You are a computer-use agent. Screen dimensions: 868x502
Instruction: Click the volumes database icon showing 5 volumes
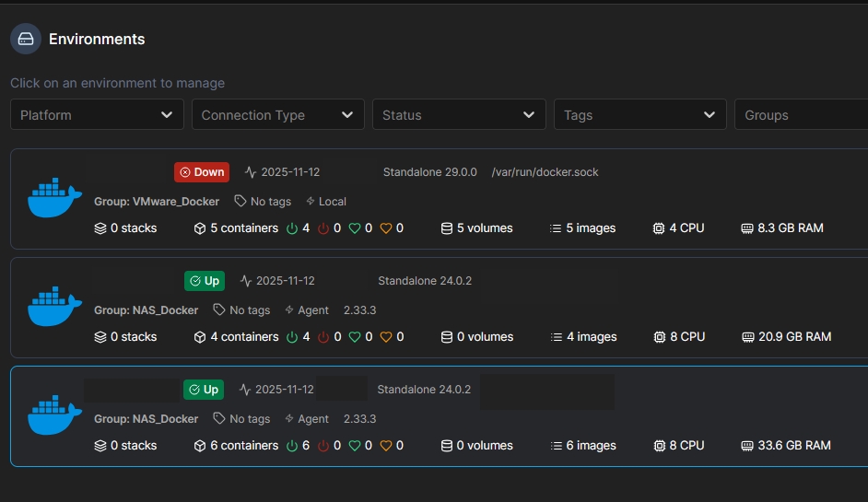(447, 228)
